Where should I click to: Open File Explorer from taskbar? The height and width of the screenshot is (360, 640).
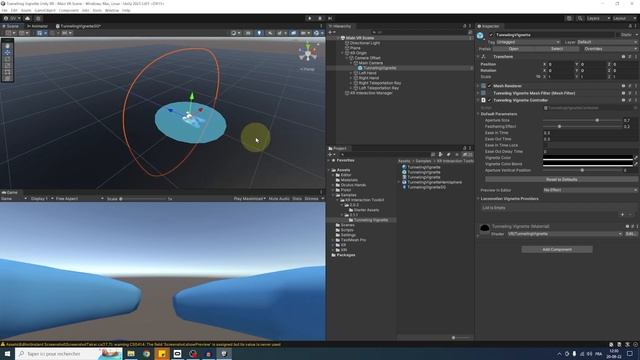[131, 353]
